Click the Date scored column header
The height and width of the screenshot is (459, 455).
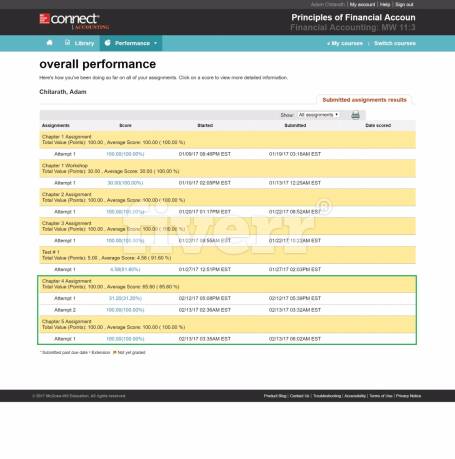[378, 125]
